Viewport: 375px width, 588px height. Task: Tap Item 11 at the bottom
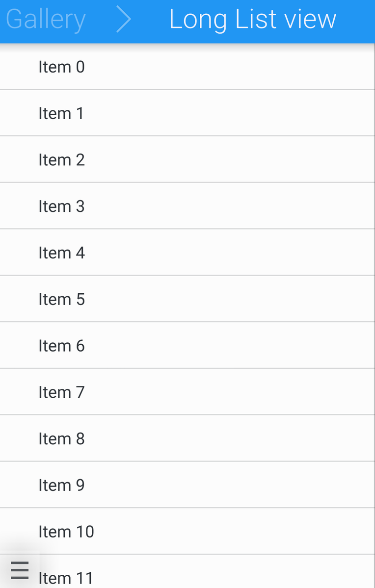(x=66, y=578)
